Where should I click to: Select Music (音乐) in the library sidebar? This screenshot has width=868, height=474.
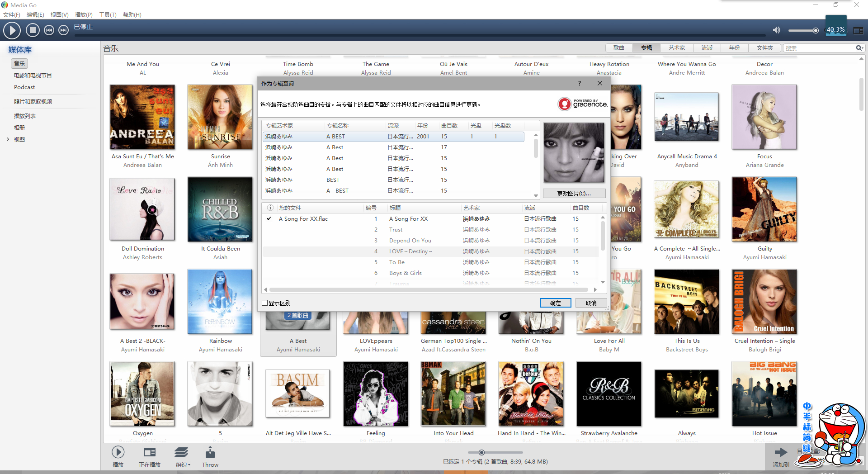[19, 64]
